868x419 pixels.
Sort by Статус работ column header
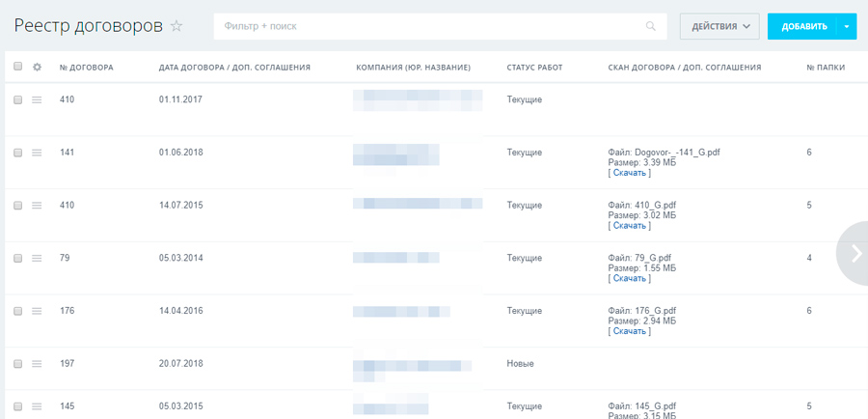click(x=534, y=68)
